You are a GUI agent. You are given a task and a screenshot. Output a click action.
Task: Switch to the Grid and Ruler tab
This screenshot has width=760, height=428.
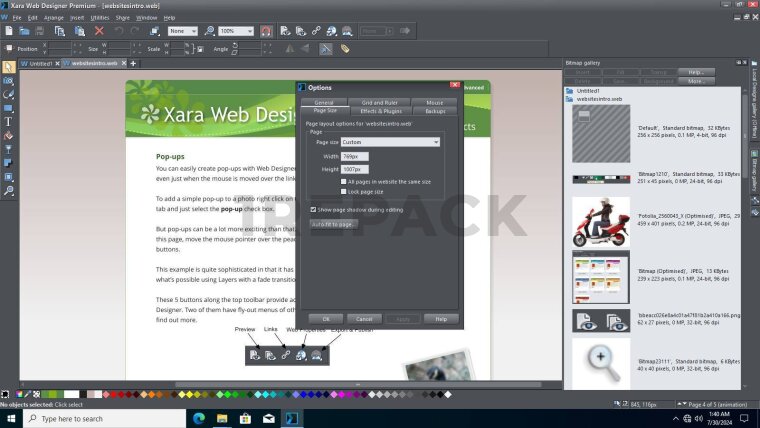379,102
